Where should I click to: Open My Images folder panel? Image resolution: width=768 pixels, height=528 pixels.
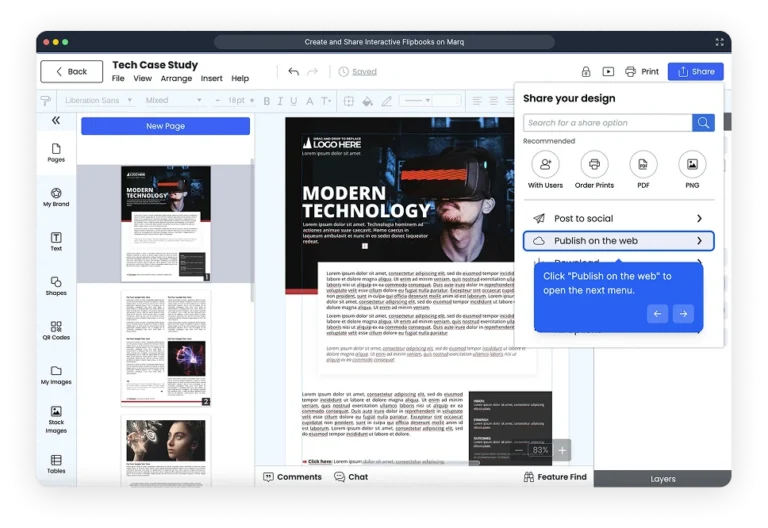[56, 375]
